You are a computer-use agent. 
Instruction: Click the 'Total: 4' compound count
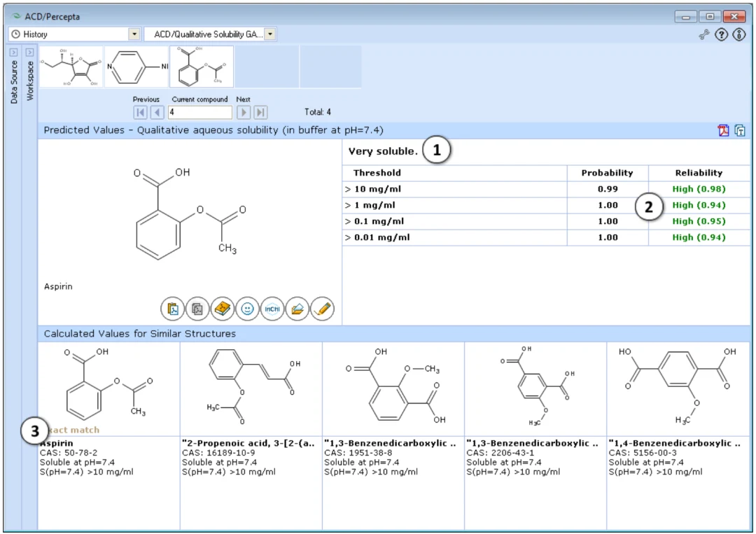click(318, 112)
